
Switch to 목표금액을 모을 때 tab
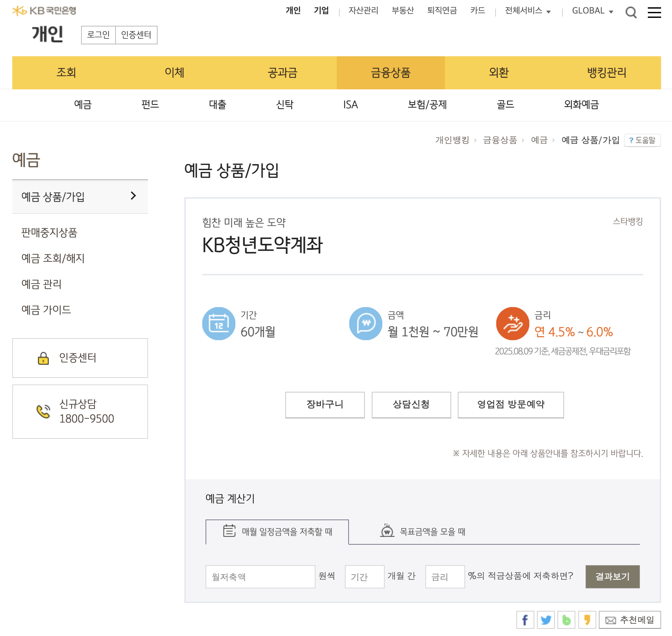click(x=422, y=531)
